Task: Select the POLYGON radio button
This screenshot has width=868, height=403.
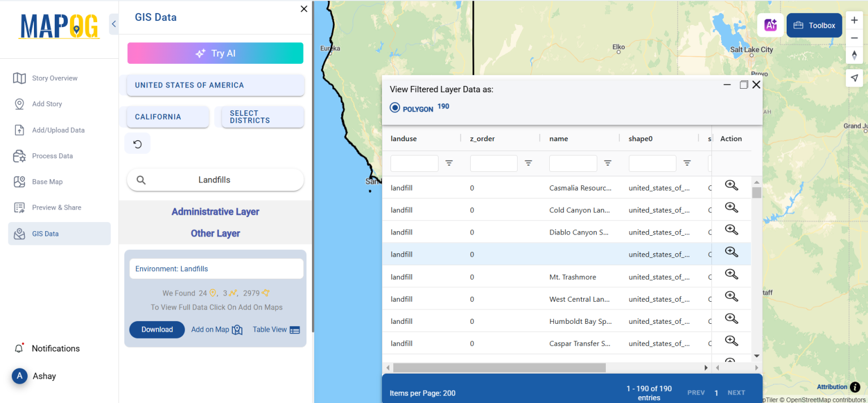Action: (394, 107)
